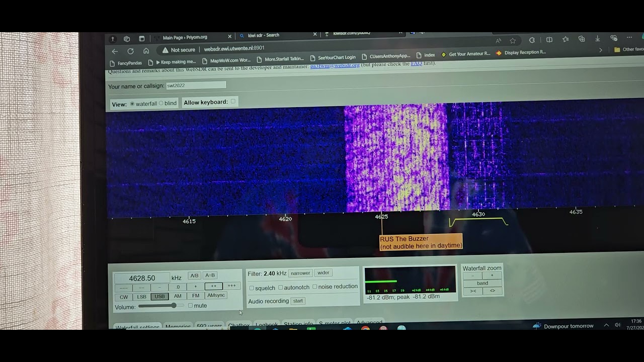Click the wider filter button
644x362 pixels.
[x=324, y=273]
